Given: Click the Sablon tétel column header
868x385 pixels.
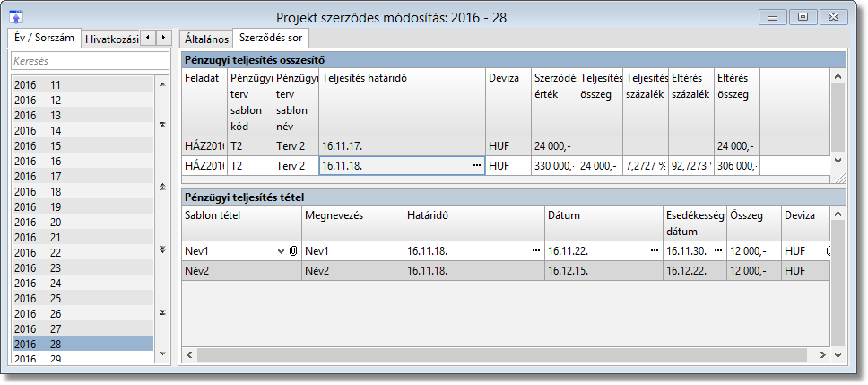Looking at the screenshot, I should [242, 223].
